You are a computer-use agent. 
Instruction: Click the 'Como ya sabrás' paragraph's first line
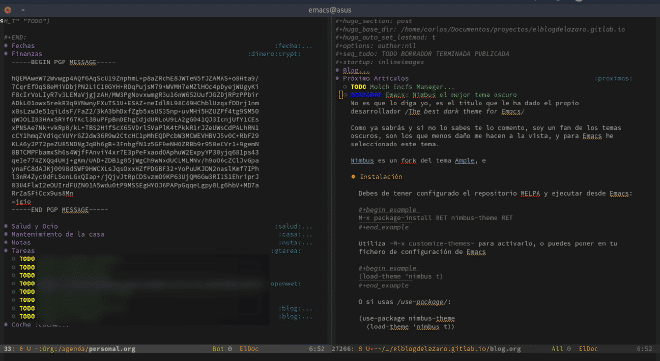486,127
